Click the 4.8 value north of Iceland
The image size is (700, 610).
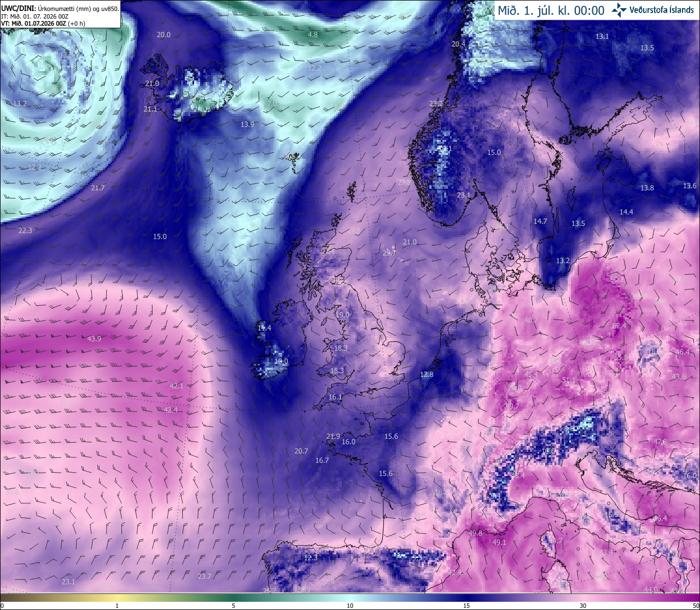coord(313,34)
